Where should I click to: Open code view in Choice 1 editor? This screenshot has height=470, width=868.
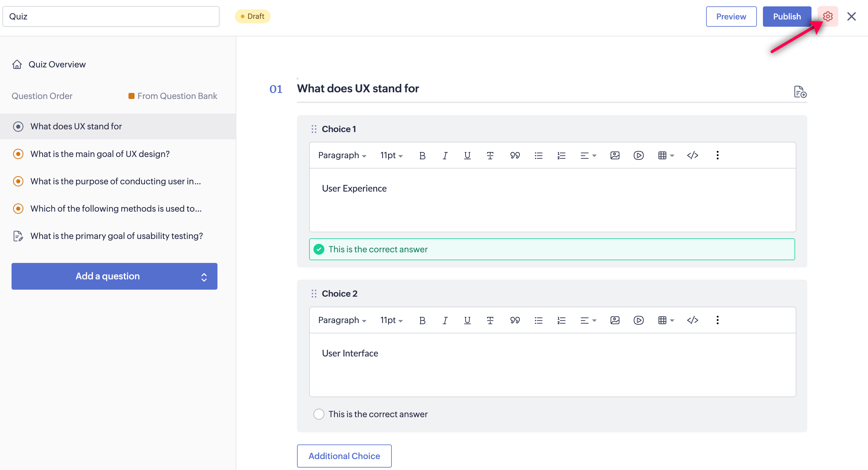coord(692,155)
